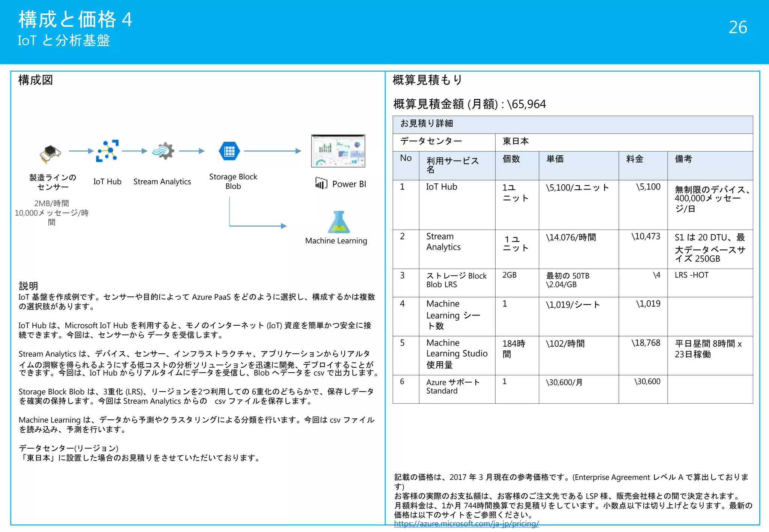
Task: Click the 2GB quantity cell
Action: [x=517, y=283]
